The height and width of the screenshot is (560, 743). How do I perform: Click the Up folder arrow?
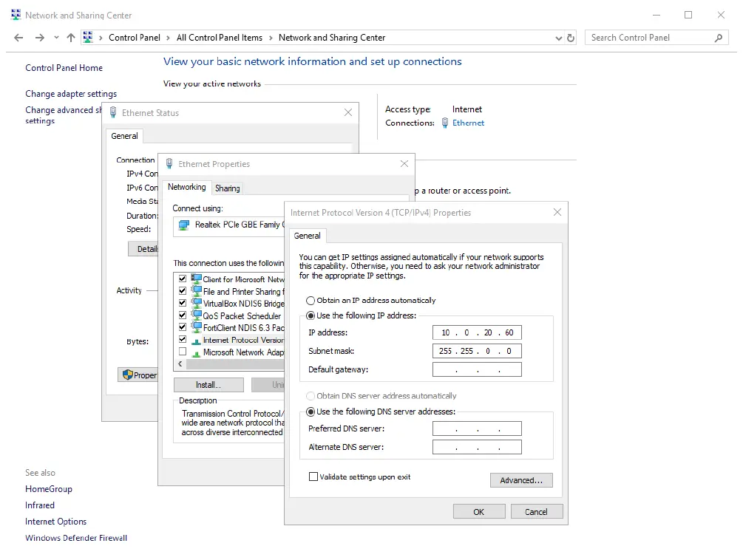[71, 38]
